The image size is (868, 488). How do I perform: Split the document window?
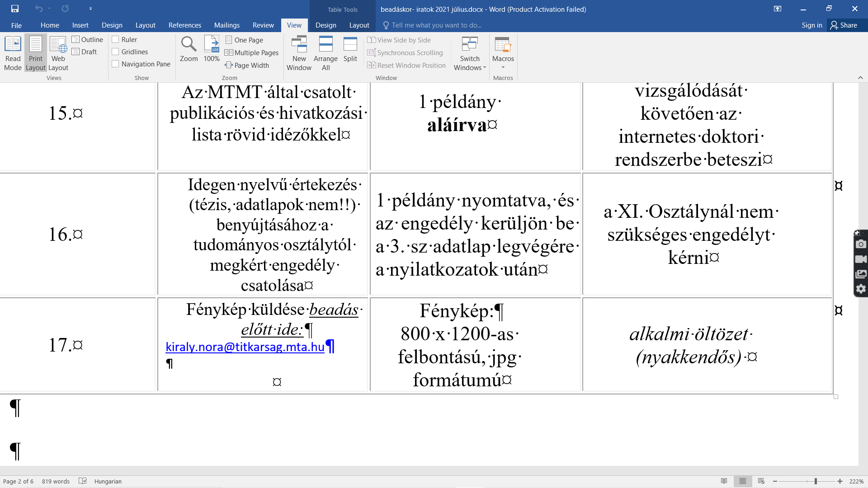tap(350, 49)
